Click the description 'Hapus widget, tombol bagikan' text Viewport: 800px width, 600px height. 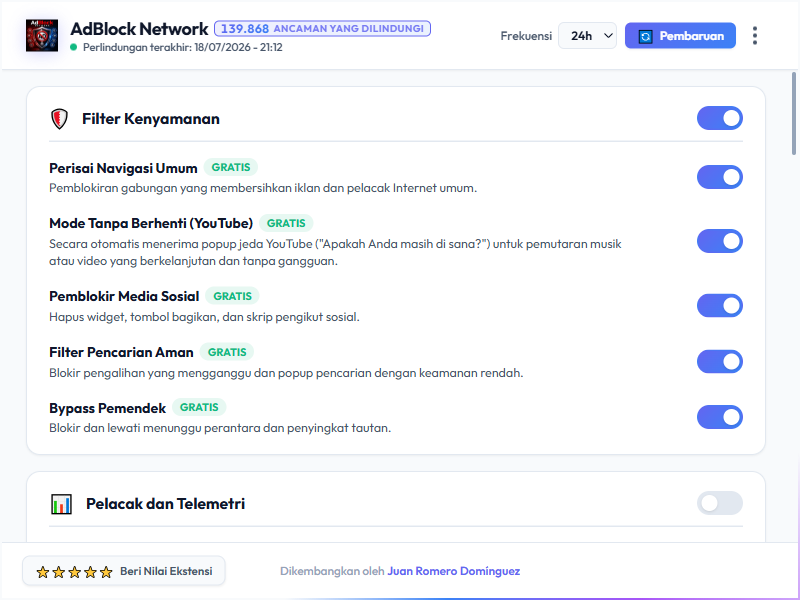point(204,317)
